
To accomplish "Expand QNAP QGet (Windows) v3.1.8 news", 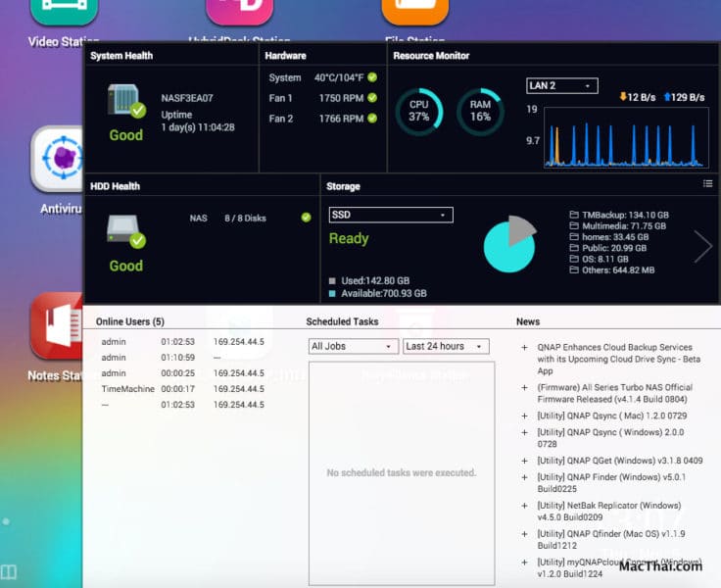I will pyautogui.click(x=524, y=461).
